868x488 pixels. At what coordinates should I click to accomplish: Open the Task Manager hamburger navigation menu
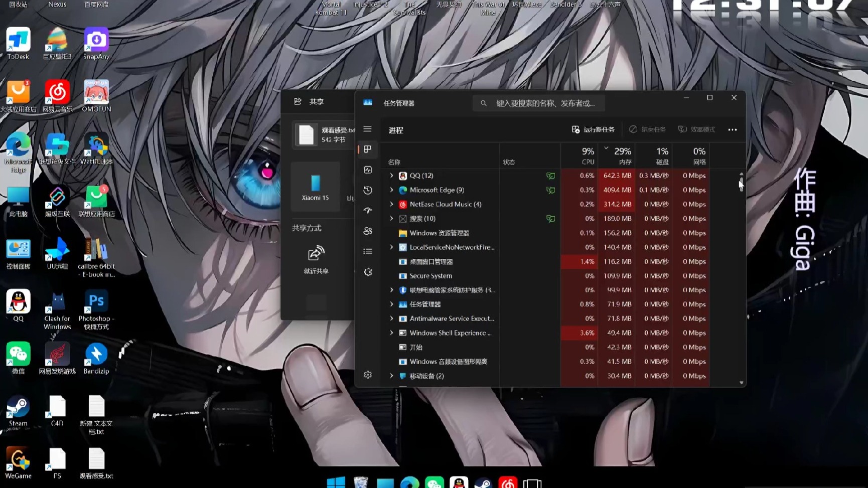coord(367,129)
